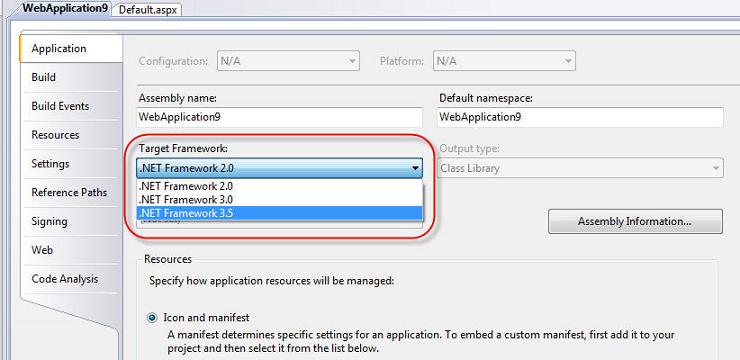Switch to the Web properties page
The width and height of the screenshot is (740, 360).
(x=71, y=250)
